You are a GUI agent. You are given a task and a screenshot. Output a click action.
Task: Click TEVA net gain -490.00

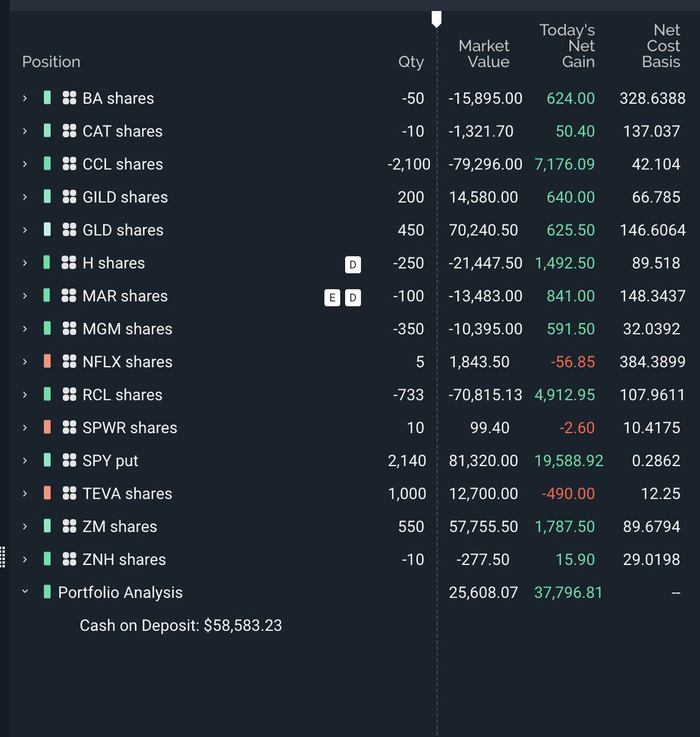(568, 494)
